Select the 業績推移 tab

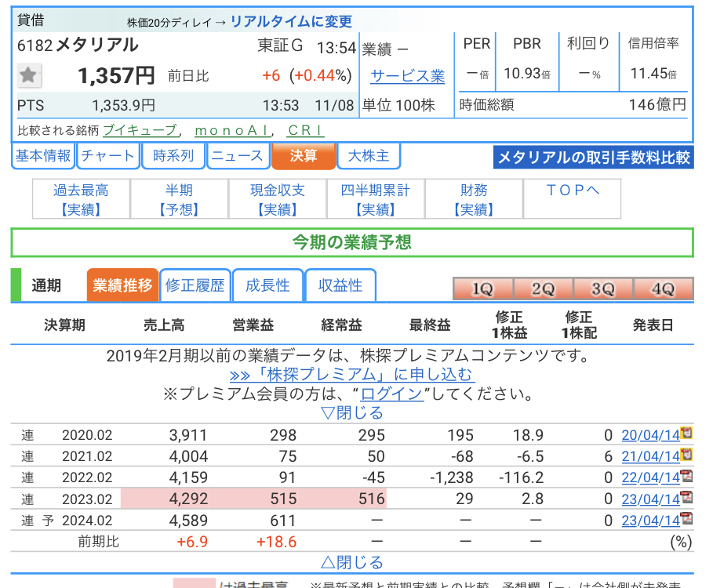(x=123, y=285)
